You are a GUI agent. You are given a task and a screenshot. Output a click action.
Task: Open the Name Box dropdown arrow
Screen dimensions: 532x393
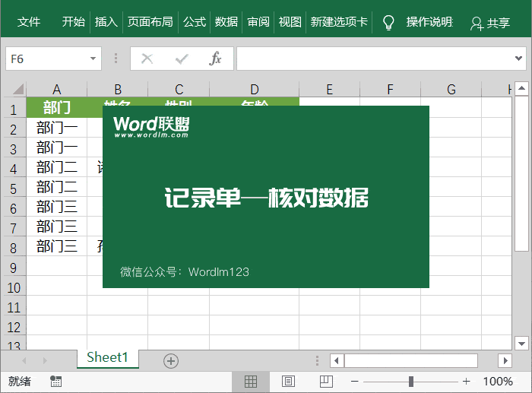pyautogui.click(x=93, y=59)
